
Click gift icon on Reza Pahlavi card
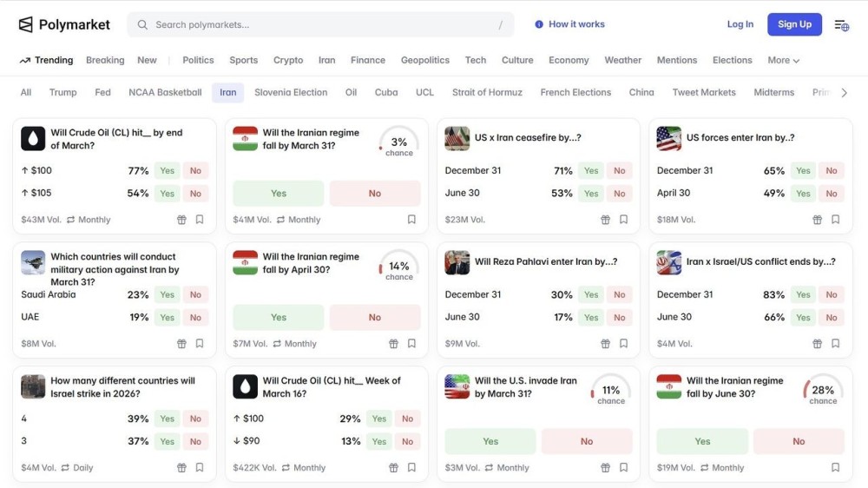coord(605,344)
